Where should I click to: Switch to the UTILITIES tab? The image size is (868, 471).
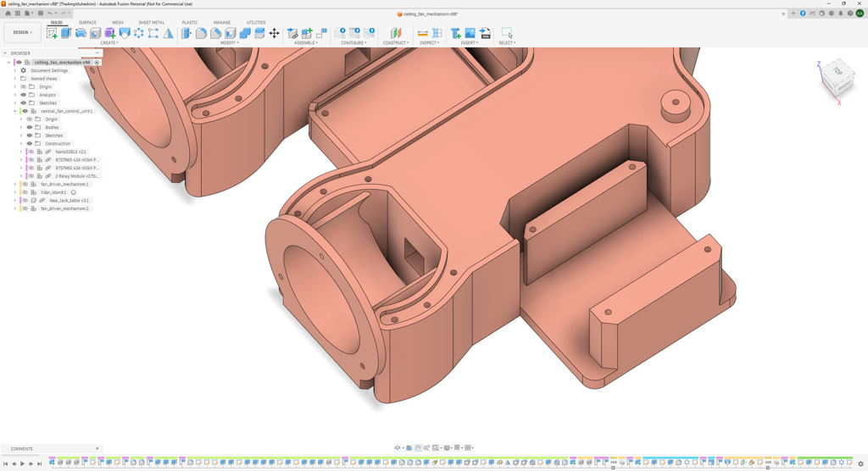[x=256, y=23]
